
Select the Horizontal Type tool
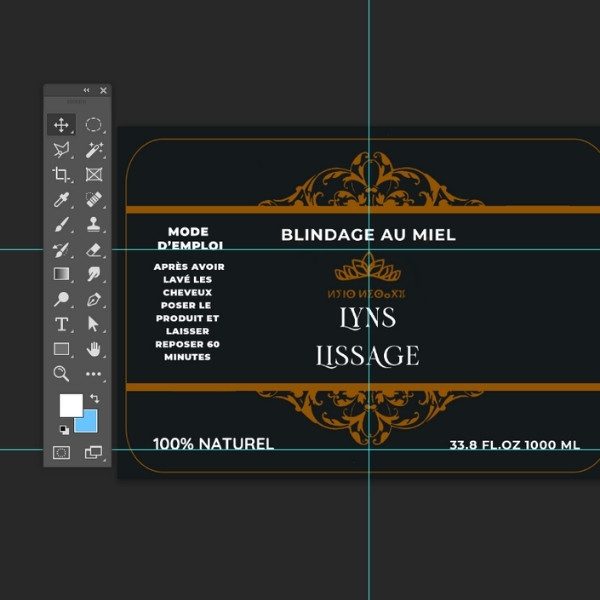click(x=61, y=324)
